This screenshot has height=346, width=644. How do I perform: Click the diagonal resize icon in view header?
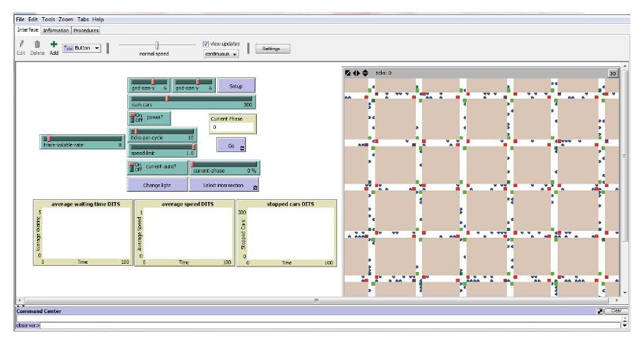(348, 73)
